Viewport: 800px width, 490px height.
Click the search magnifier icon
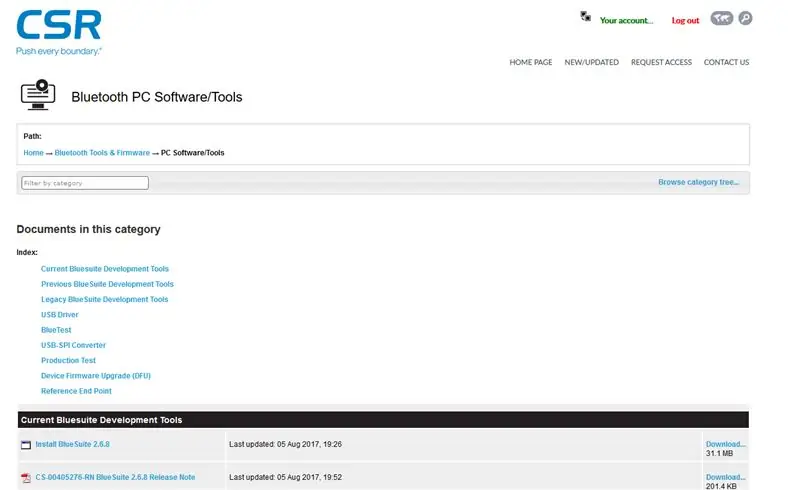745,18
